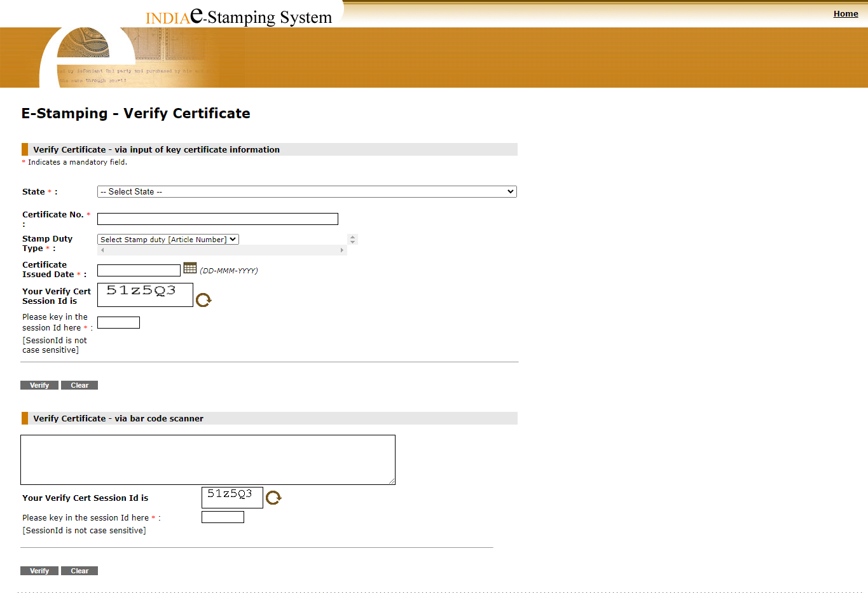The image size is (868, 593).
Task: Go to the Home link
Action: [x=846, y=13]
